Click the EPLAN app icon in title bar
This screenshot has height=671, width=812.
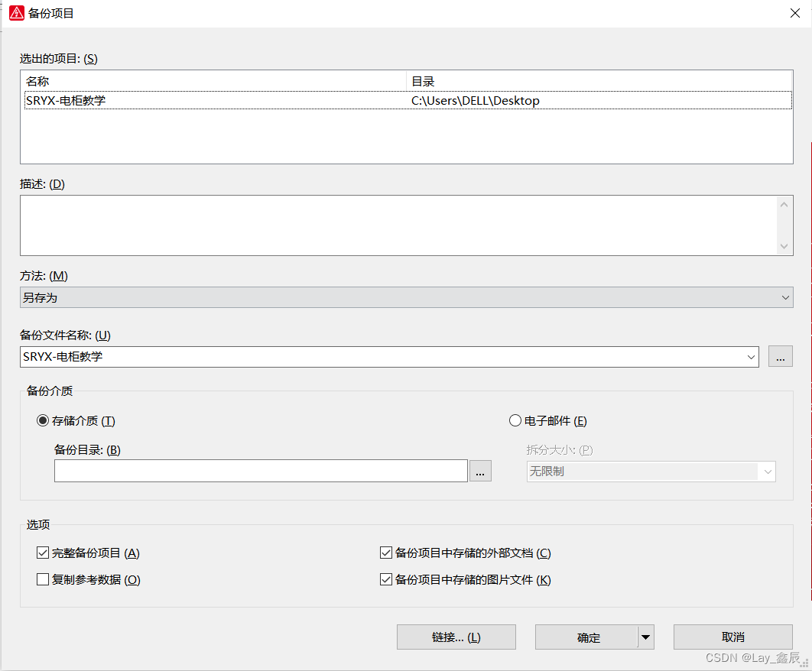click(16, 13)
